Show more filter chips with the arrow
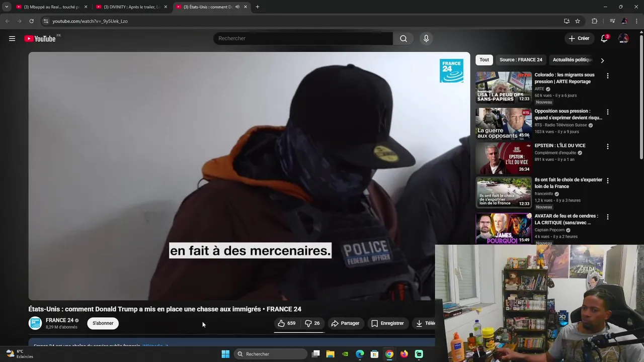Image resolution: width=644 pixels, height=362 pixels. (602, 60)
